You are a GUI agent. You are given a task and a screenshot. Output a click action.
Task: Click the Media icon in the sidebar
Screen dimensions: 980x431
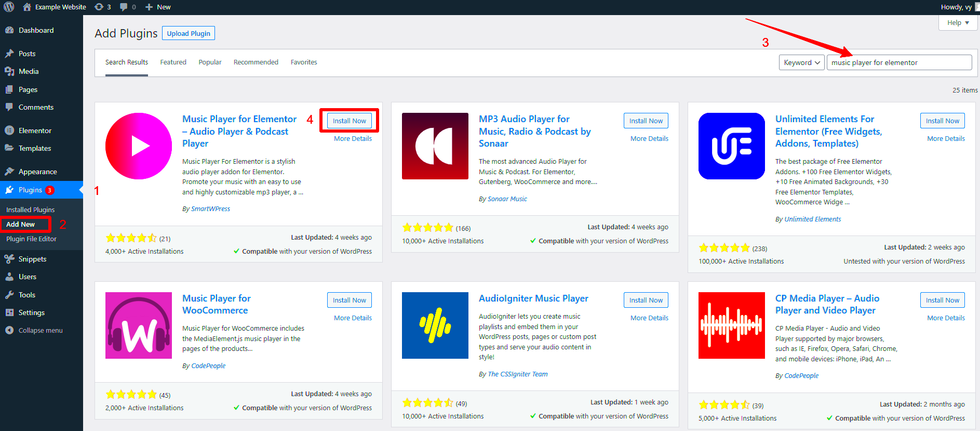point(9,71)
